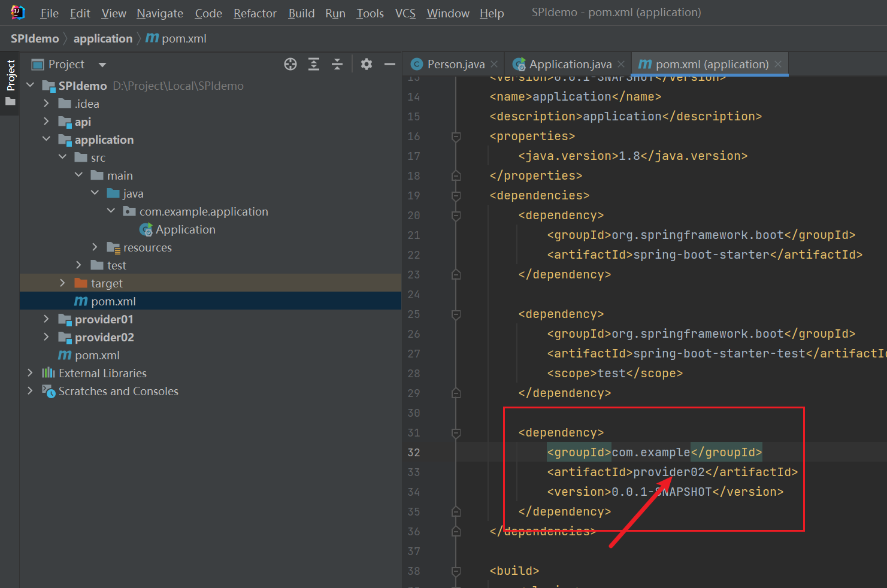Fold the dependency block at line 31
Screen dimensions: 887x588
(x=456, y=433)
